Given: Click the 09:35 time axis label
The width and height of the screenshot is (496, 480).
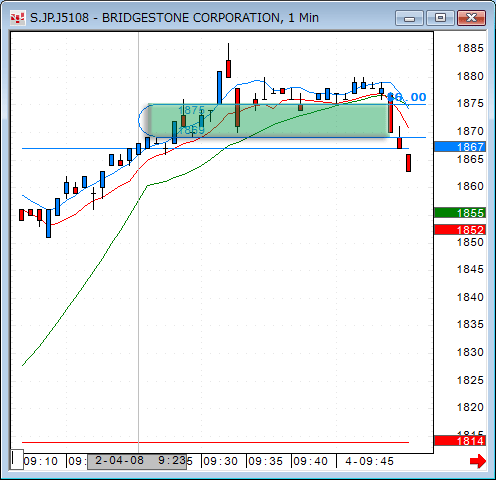Looking at the screenshot, I should [x=265, y=461].
